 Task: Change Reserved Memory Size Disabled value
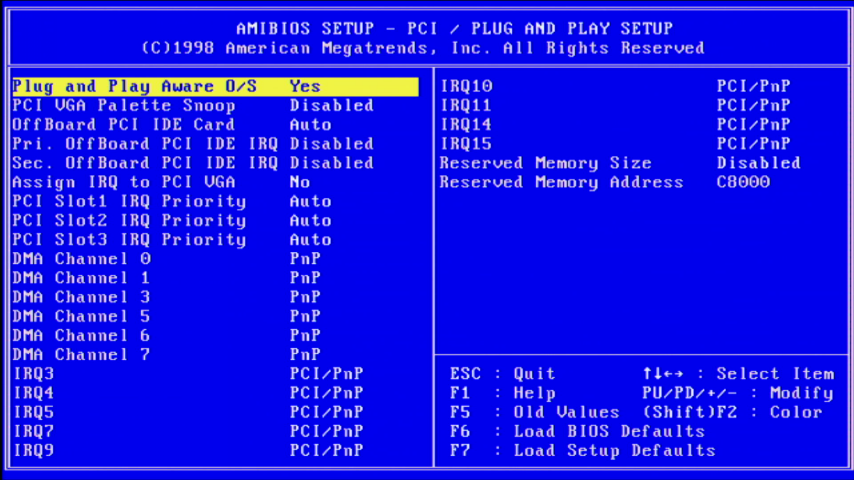[x=758, y=163]
